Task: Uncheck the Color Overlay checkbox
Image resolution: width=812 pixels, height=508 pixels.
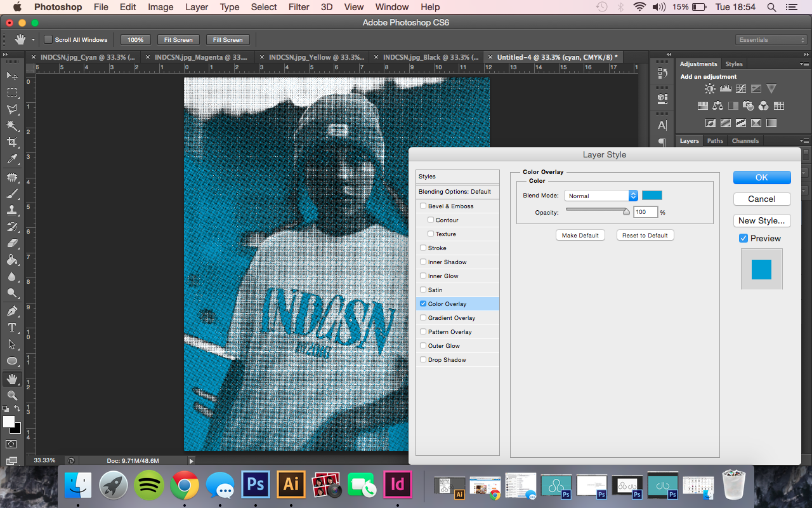Action: pyautogui.click(x=423, y=304)
